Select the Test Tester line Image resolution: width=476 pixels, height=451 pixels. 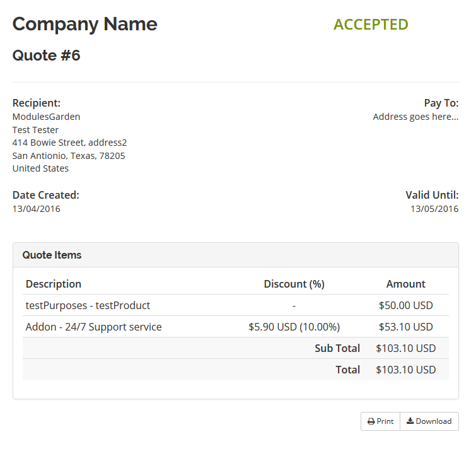click(35, 130)
